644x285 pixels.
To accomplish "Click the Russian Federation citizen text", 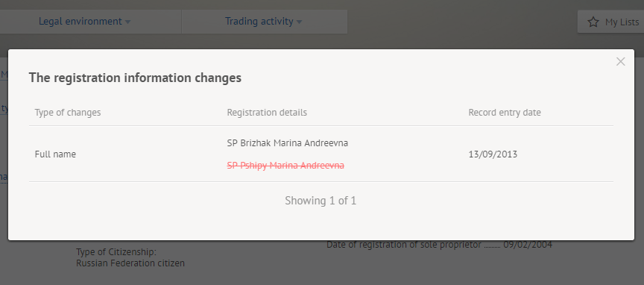I will [130, 263].
